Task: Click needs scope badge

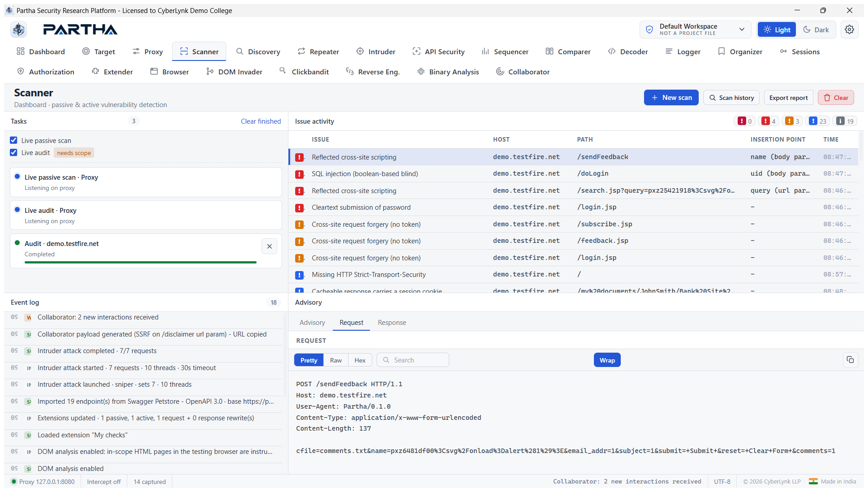Action: (x=74, y=153)
